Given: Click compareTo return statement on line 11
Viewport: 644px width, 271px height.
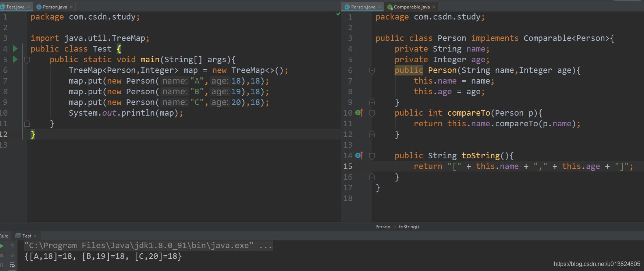Looking at the screenshot, I should (497, 123).
